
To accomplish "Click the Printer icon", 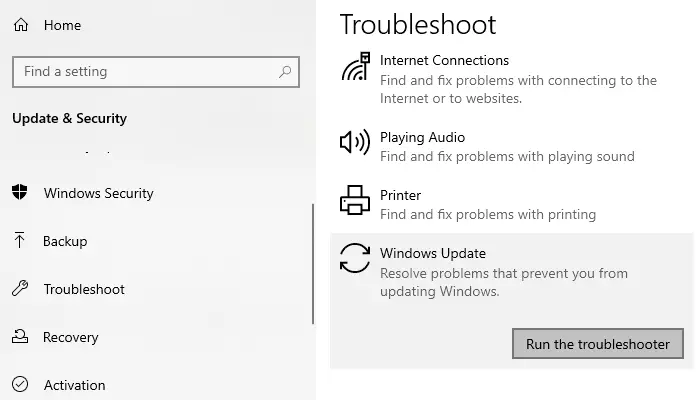I will (355, 201).
